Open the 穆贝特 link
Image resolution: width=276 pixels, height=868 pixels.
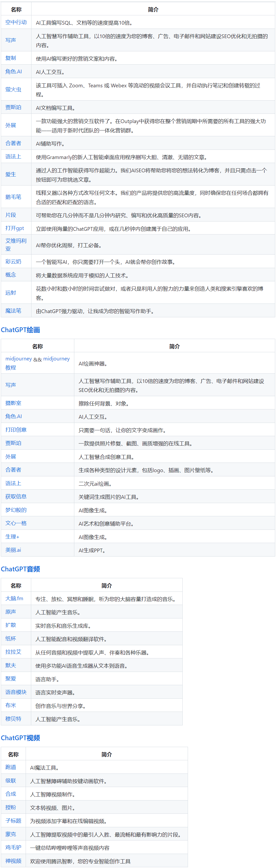coord(13,719)
